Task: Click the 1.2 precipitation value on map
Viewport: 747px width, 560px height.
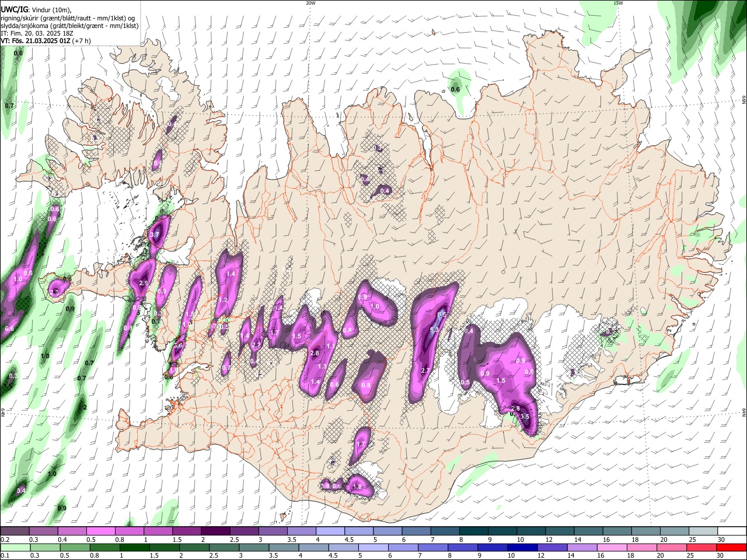Action: (x=222, y=300)
